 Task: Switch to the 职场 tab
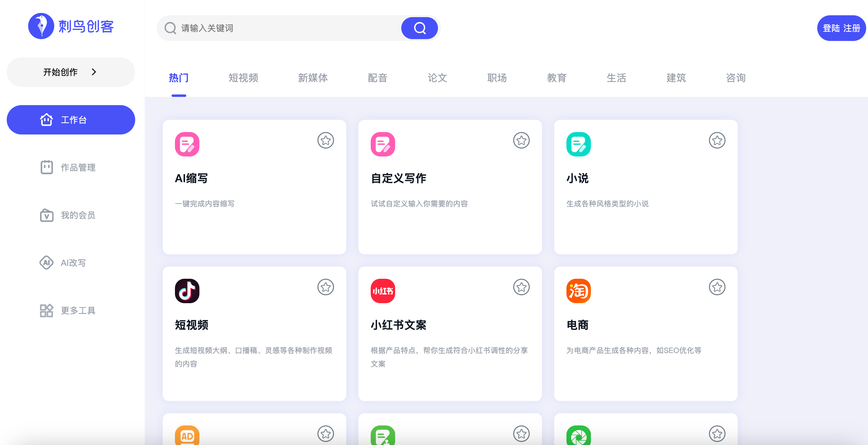click(x=497, y=78)
